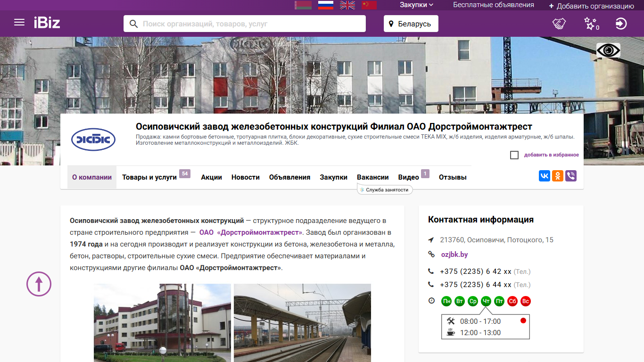
Task: Click the search magnifier icon
Action: 133,24
